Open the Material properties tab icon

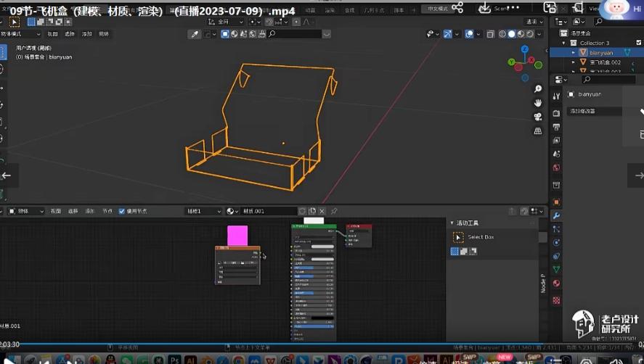tap(556, 283)
